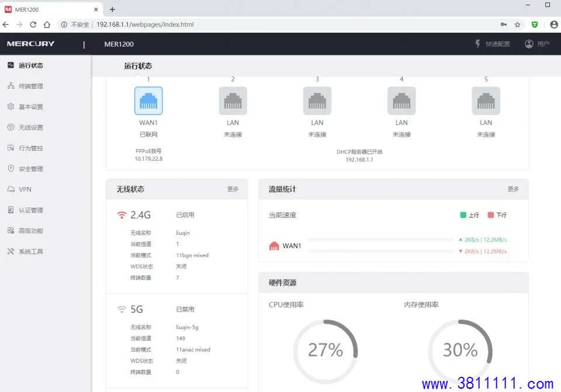Click the user avatar icon
The width and height of the screenshot is (561, 392).
coord(529,44)
